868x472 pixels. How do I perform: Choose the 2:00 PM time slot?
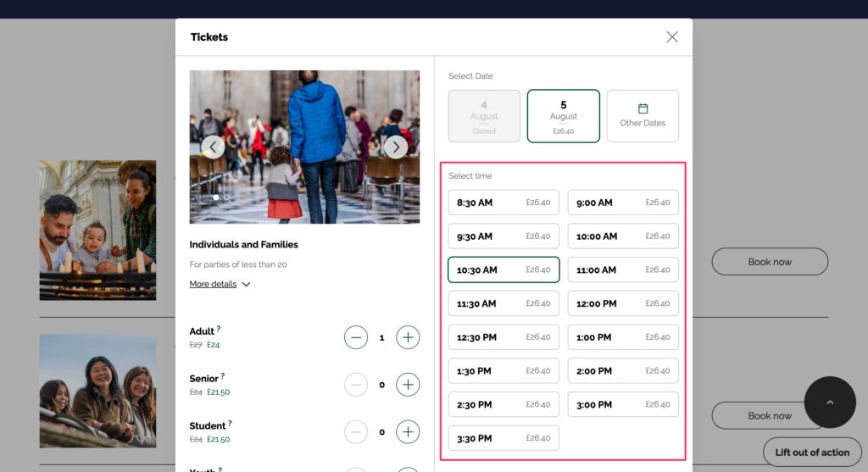[623, 371]
